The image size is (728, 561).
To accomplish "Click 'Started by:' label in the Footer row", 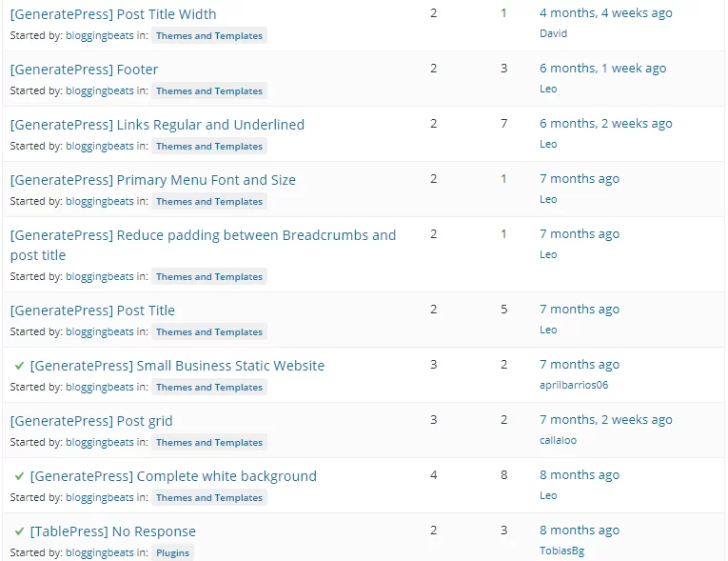I will (36, 91).
